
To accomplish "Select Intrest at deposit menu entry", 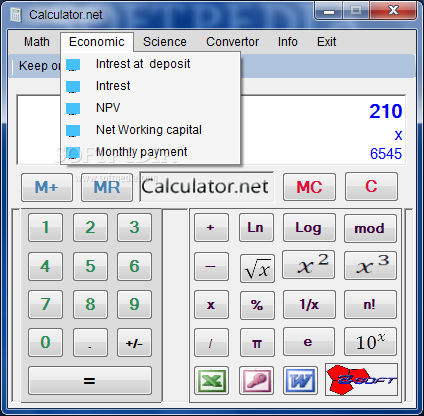I will (x=150, y=64).
